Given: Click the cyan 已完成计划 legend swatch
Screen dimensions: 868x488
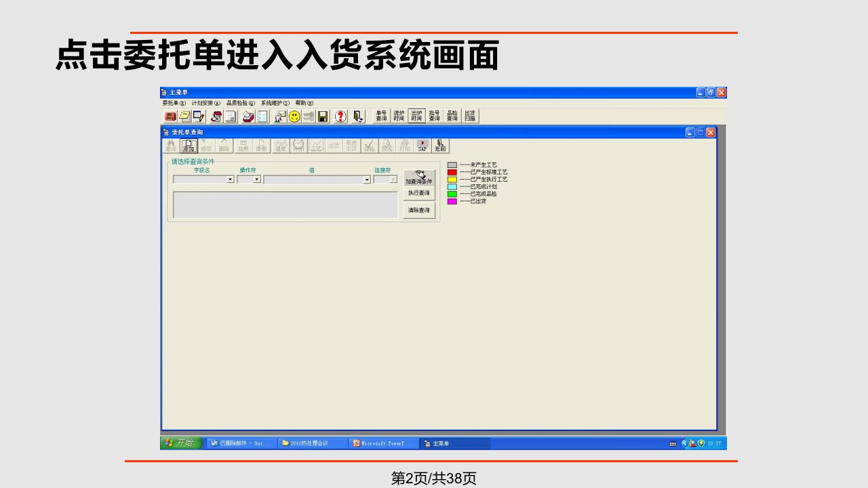Looking at the screenshot, I should coord(452,186).
